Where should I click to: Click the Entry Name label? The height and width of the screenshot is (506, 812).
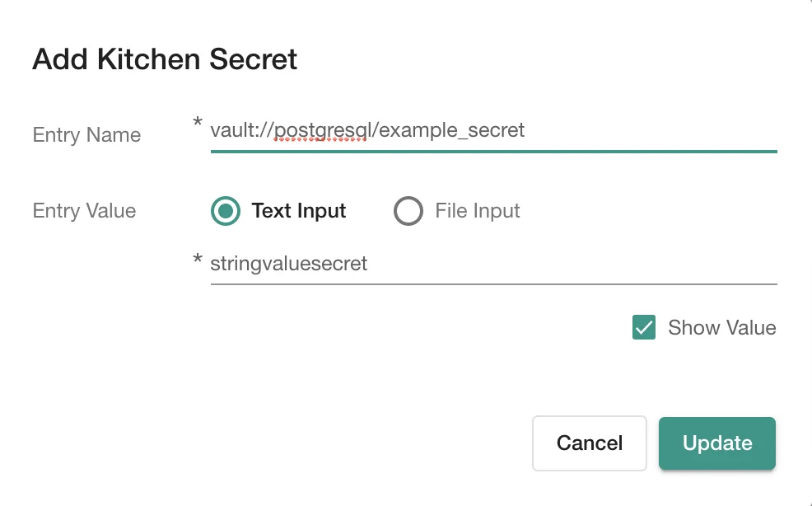(86, 134)
